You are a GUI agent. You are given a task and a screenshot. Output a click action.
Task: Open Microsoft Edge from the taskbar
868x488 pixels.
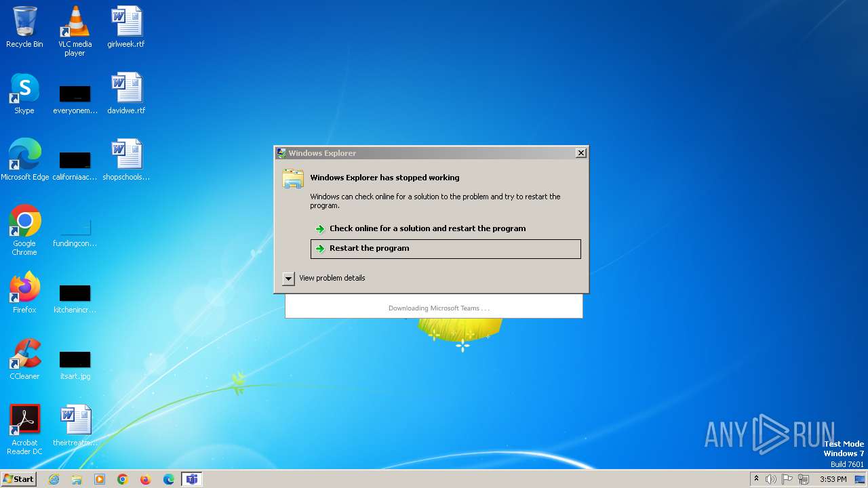(169, 479)
